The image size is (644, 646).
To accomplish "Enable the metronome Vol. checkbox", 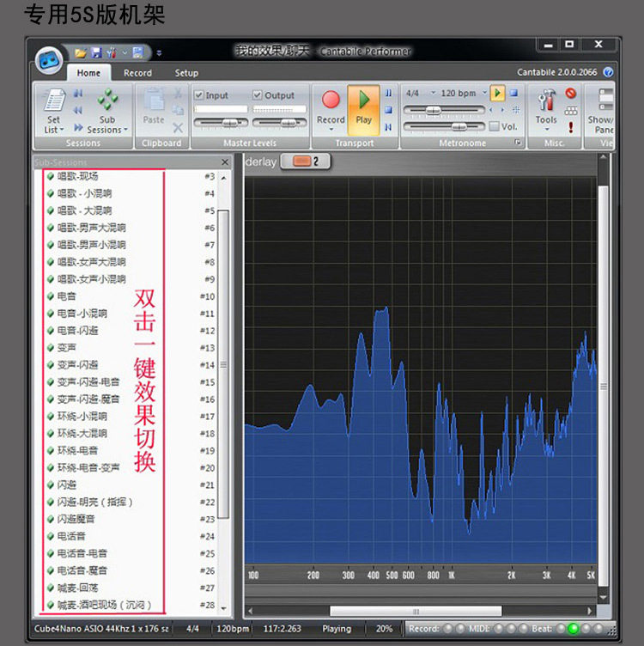I will [494, 126].
